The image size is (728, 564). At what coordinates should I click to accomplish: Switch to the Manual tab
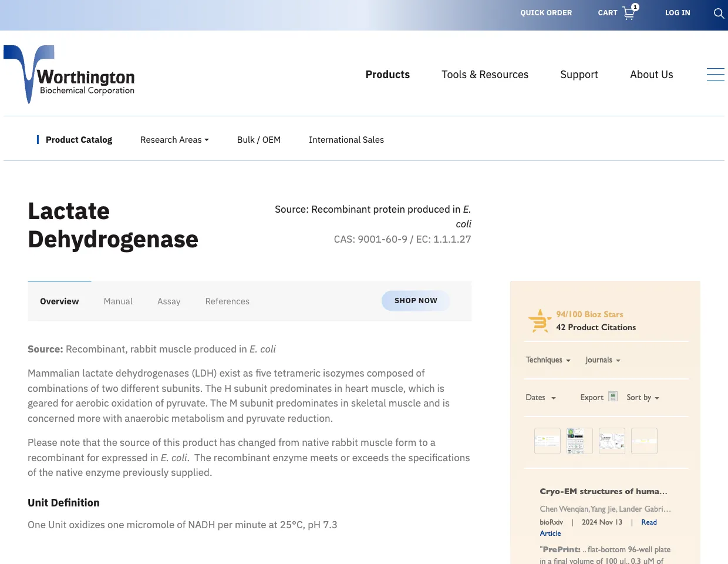(118, 301)
